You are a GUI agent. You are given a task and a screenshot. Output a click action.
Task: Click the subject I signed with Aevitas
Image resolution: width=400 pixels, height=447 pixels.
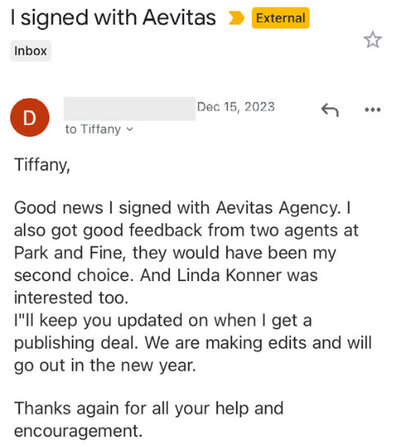pos(113,18)
